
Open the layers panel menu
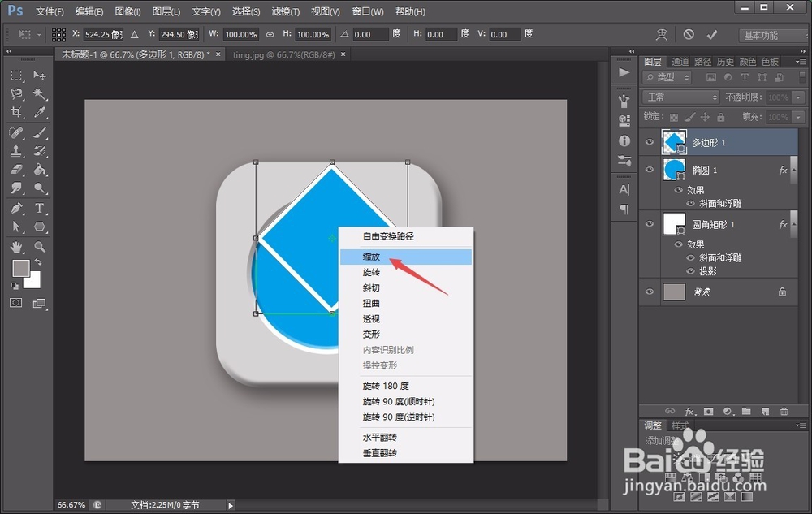(x=801, y=62)
